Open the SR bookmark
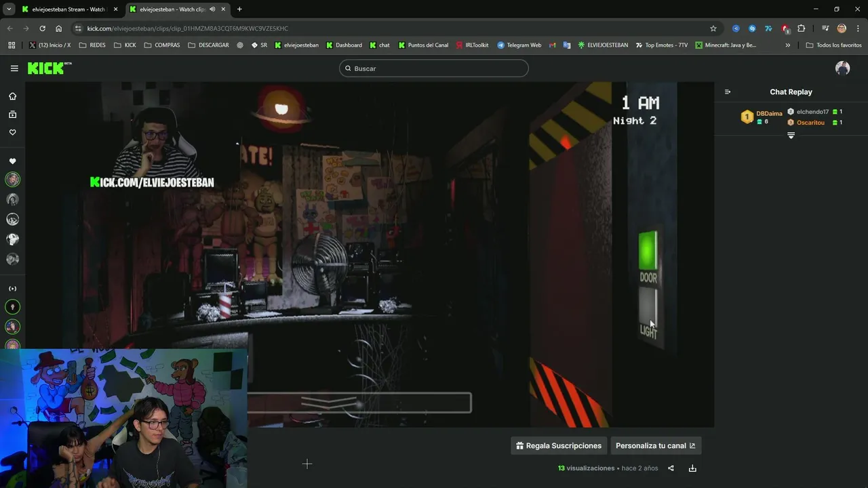868x488 pixels. click(259, 45)
